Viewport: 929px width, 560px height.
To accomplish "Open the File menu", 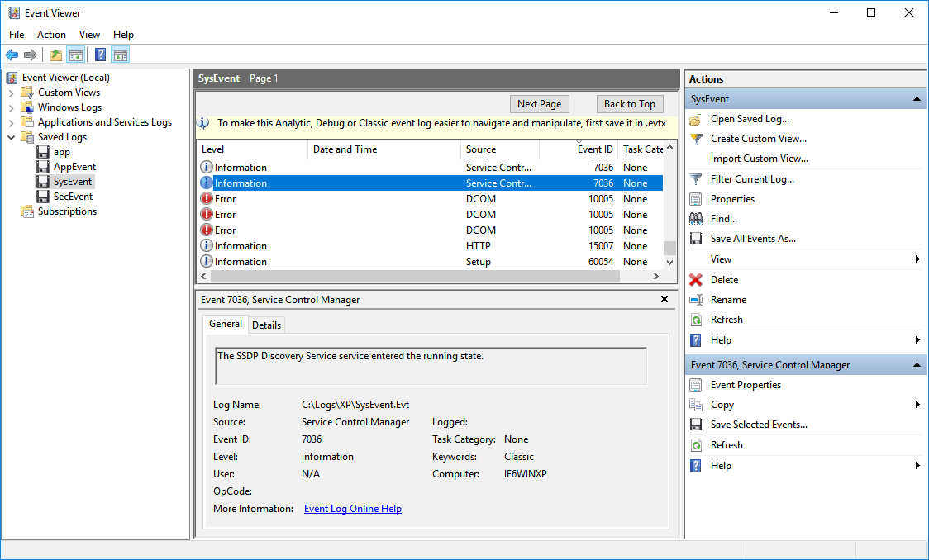I will (17, 35).
